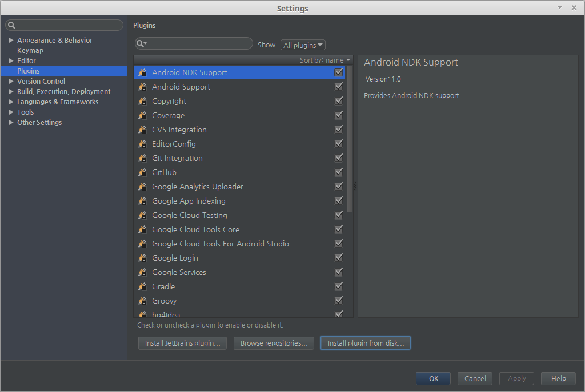Screen dimensions: 585x392
Task: Expand the Other Settings arrow
Action: coord(11,122)
